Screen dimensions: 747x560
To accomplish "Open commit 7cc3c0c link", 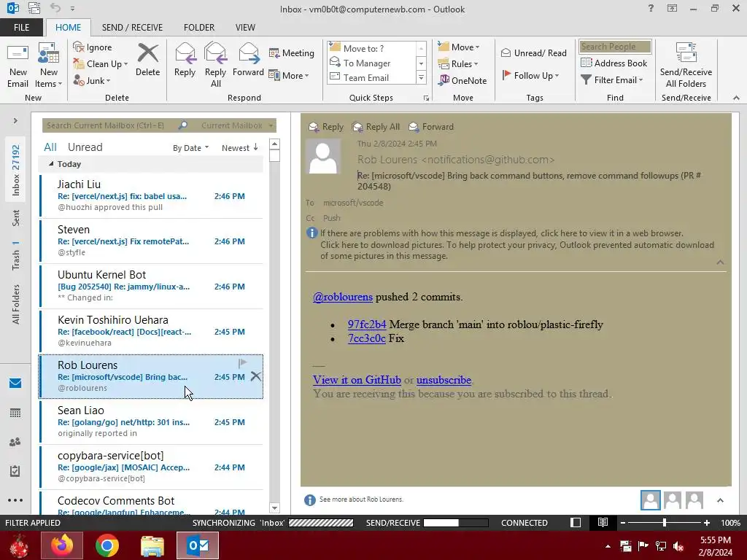I will [x=366, y=338].
